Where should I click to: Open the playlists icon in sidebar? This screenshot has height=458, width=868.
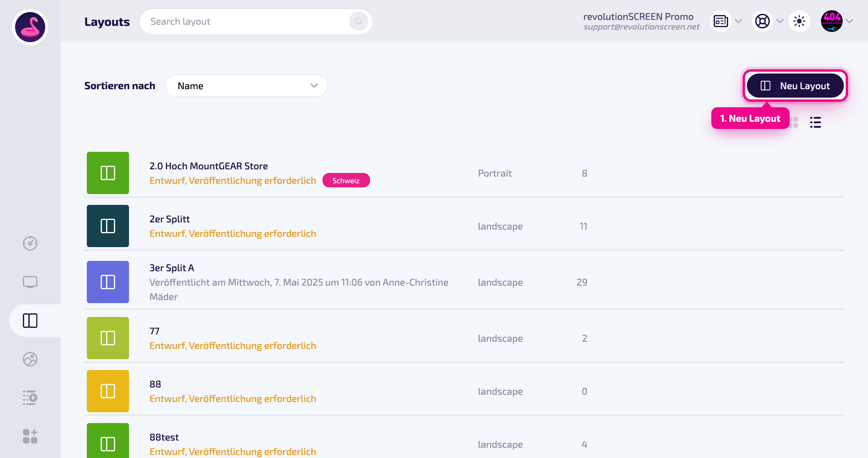tap(30, 398)
